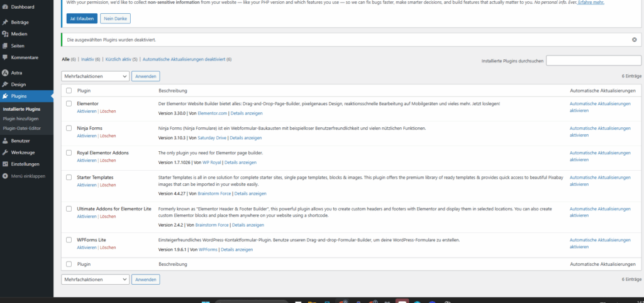Tick the Royal Elementor Addons checkbox
This screenshot has height=303, width=644.
69,152
